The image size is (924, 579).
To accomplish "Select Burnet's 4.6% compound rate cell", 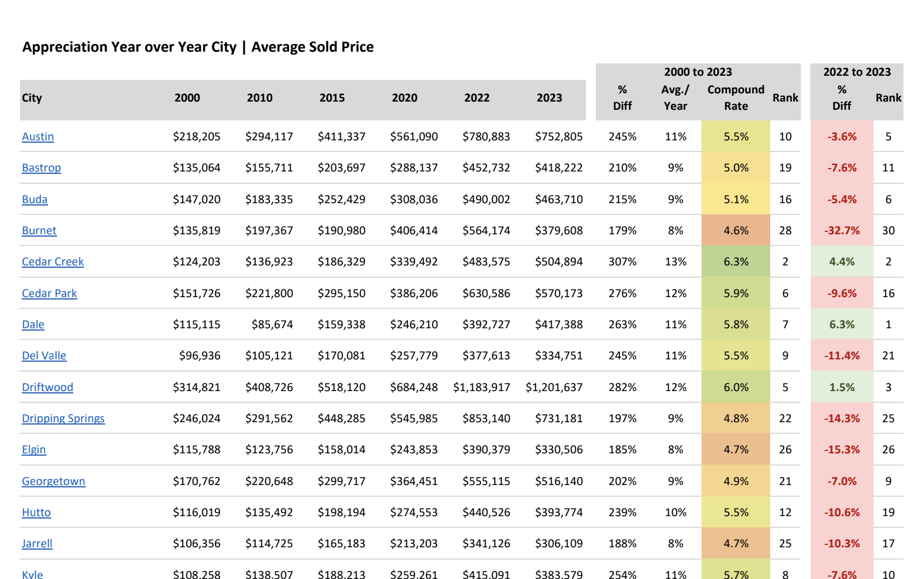I will tap(736, 231).
